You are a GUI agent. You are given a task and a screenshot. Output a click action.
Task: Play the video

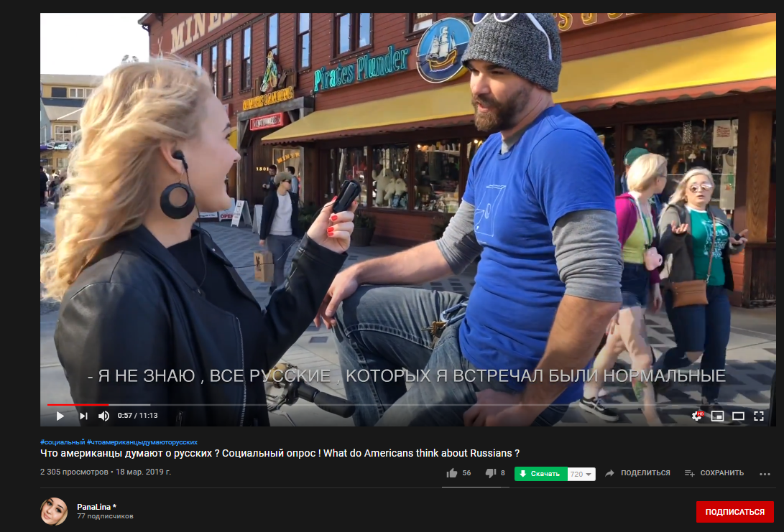click(x=60, y=415)
